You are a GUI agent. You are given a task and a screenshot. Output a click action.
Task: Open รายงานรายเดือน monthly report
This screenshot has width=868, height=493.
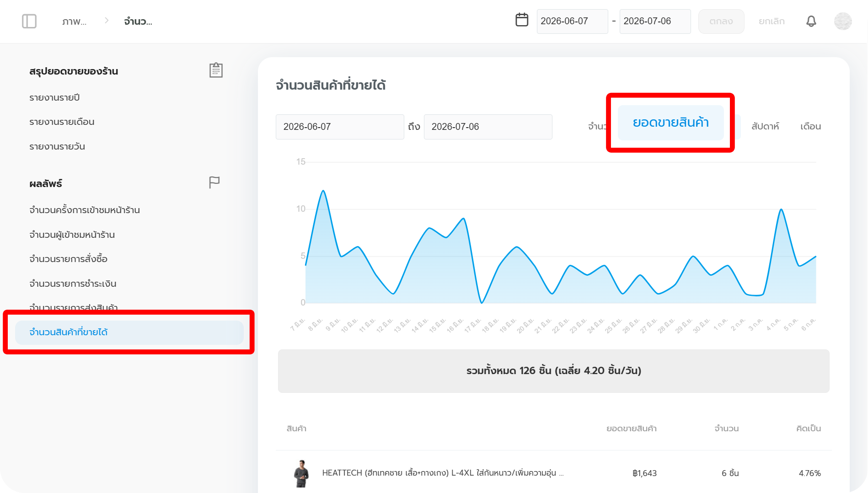point(62,122)
